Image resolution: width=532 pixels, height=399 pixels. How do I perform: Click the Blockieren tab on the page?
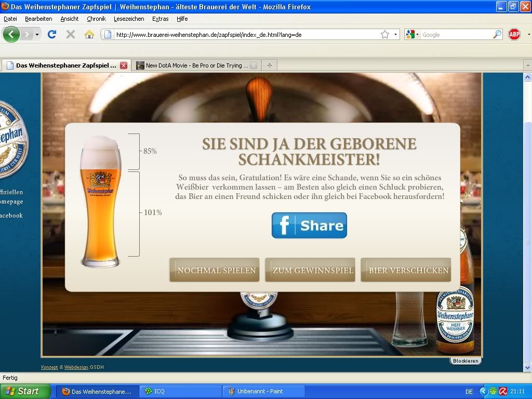tap(465, 361)
